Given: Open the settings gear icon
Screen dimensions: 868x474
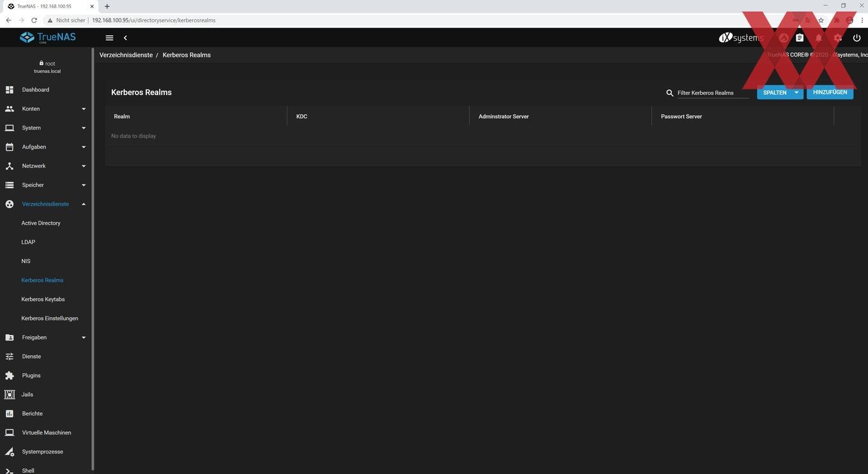Looking at the screenshot, I should point(837,38).
